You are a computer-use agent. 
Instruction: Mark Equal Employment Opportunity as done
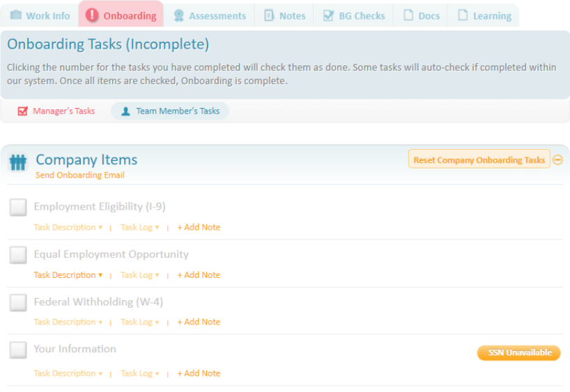(x=18, y=255)
